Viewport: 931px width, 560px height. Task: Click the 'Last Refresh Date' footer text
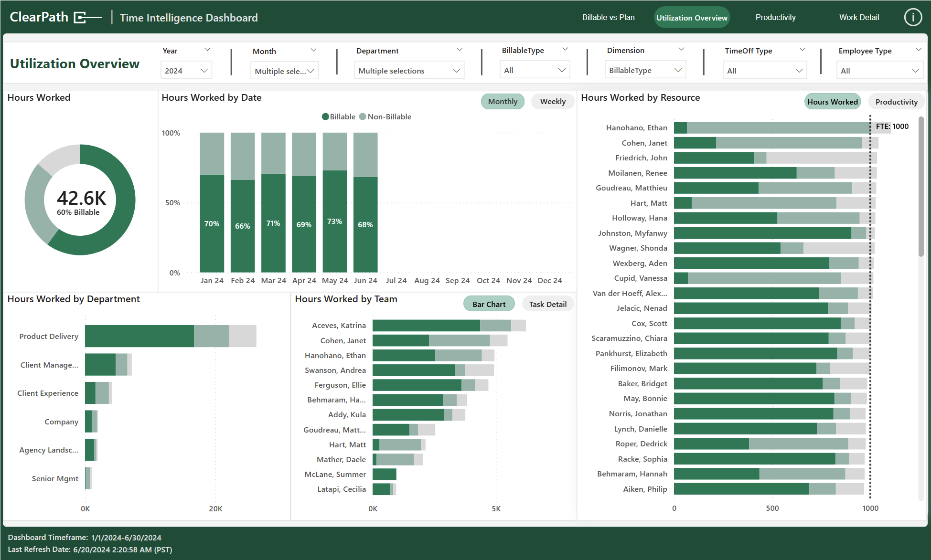[x=90, y=549]
